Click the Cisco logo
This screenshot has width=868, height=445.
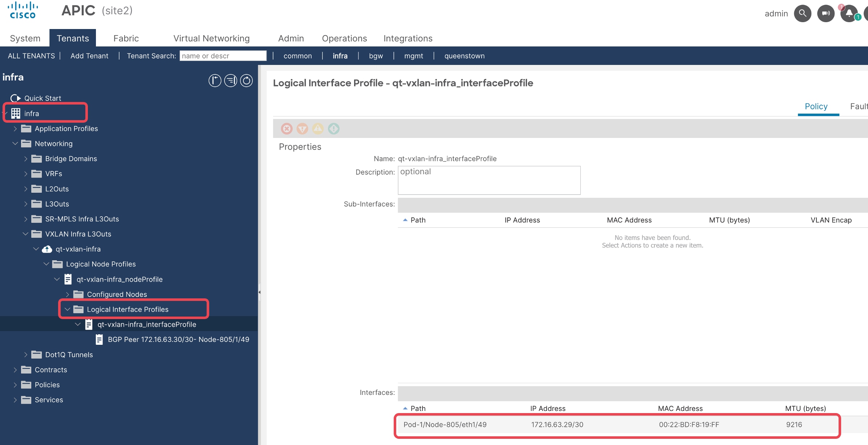(23, 11)
